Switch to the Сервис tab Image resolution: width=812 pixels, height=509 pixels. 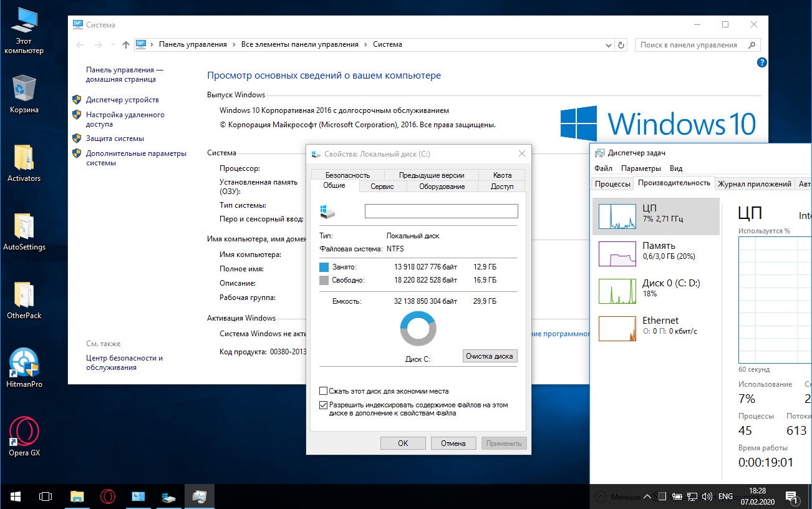pyautogui.click(x=382, y=187)
